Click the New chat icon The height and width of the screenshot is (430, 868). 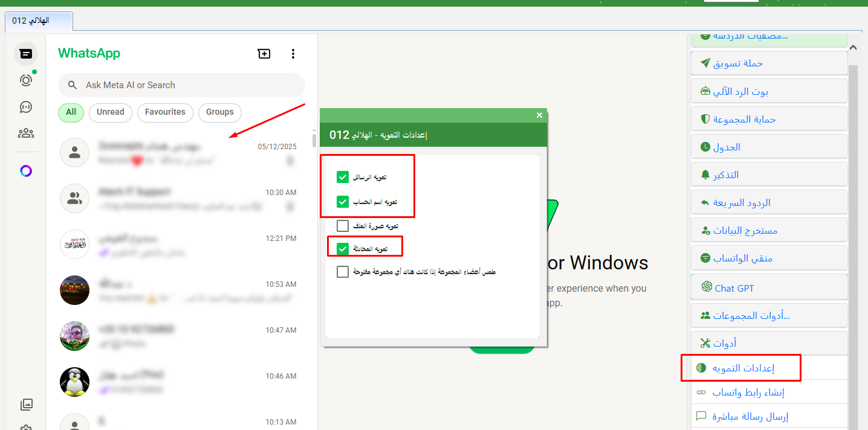[264, 54]
